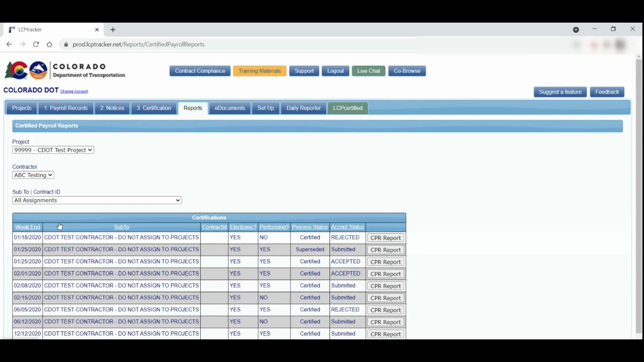Screen dimensions: 644x362
Task: Open the Feedback button
Action: [x=607, y=92]
